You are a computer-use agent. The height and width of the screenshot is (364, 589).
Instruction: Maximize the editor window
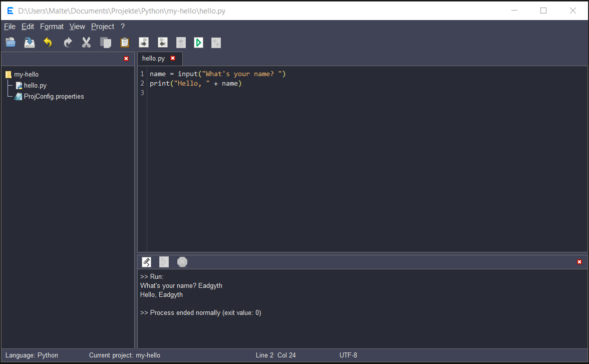pos(543,11)
